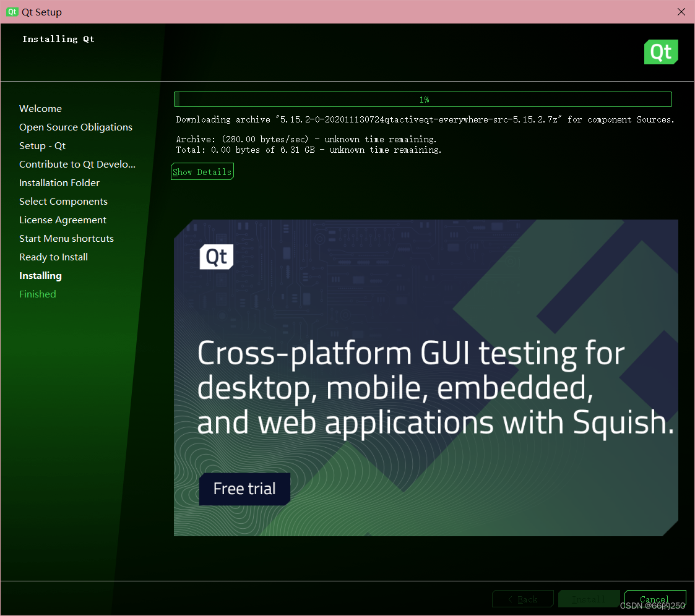Viewport: 695px width, 616px height.
Task: Select the License Agreement step
Action: [63, 220]
